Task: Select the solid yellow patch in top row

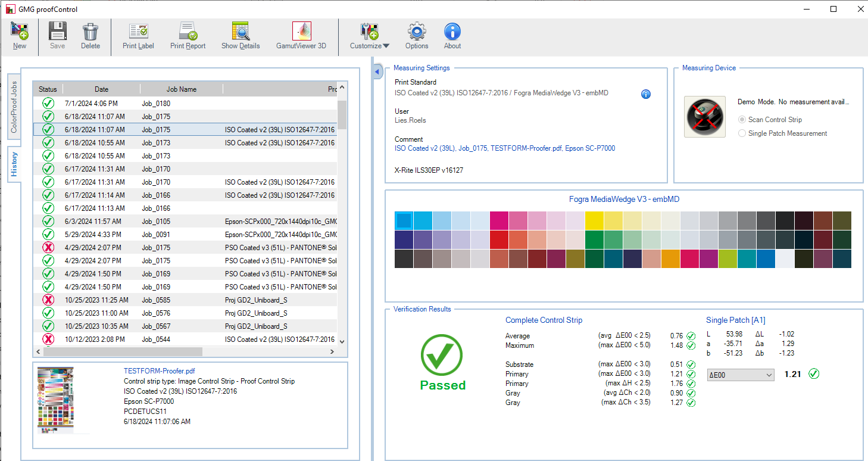Action: [594, 220]
